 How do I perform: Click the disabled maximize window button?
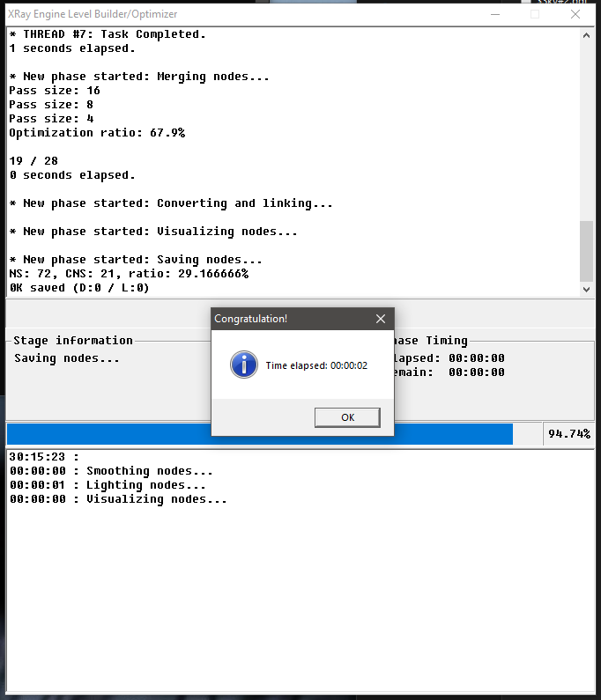(x=535, y=14)
